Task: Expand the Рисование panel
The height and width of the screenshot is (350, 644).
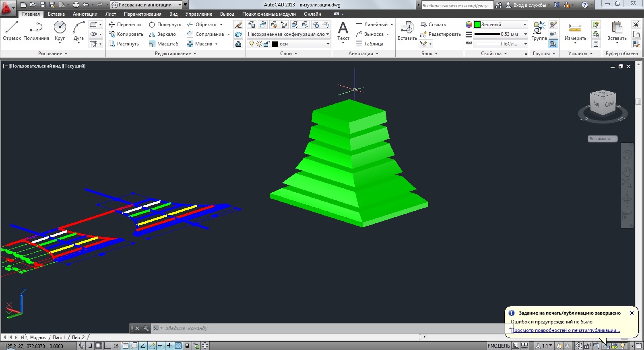Action: tap(53, 54)
